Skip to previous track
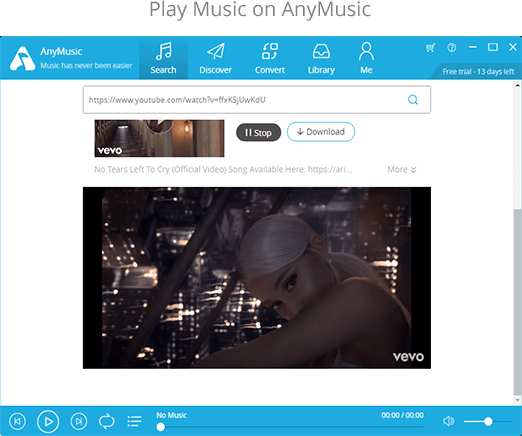This screenshot has width=522, height=436. click(17, 421)
